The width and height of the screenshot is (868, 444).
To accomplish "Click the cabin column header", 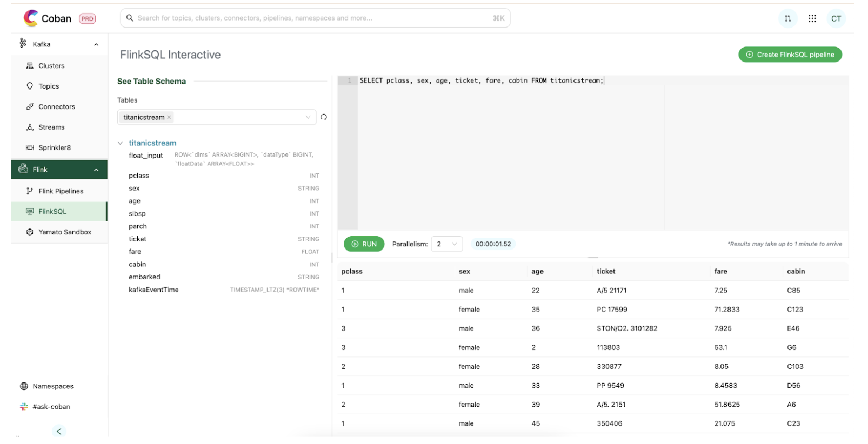I will tap(796, 272).
